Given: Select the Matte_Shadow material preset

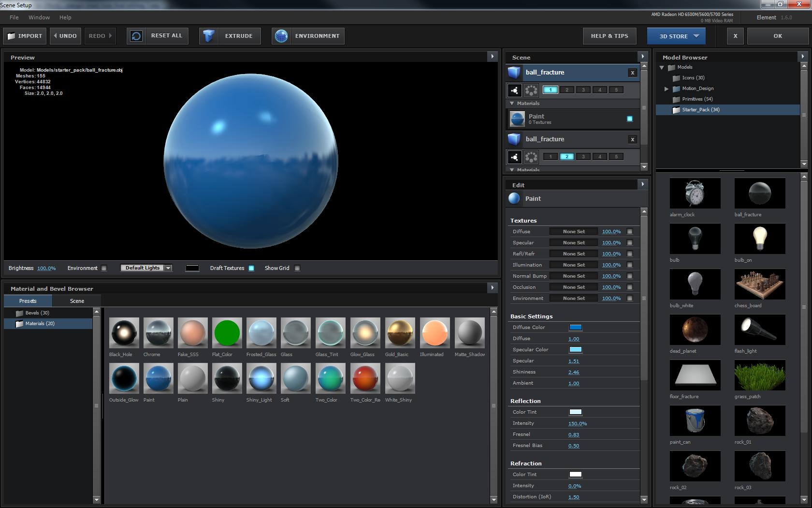Looking at the screenshot, I should click(469, 333).
